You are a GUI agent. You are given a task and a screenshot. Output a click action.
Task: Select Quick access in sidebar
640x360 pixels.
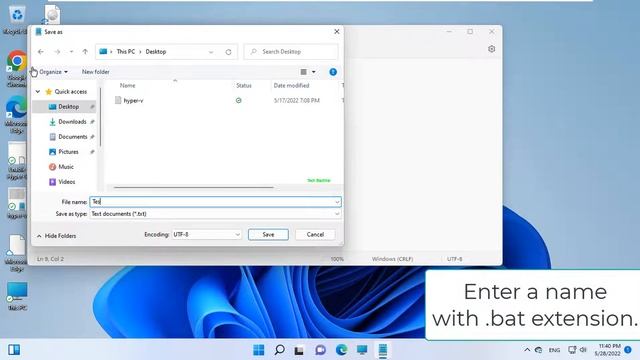(x=71, y=91)
